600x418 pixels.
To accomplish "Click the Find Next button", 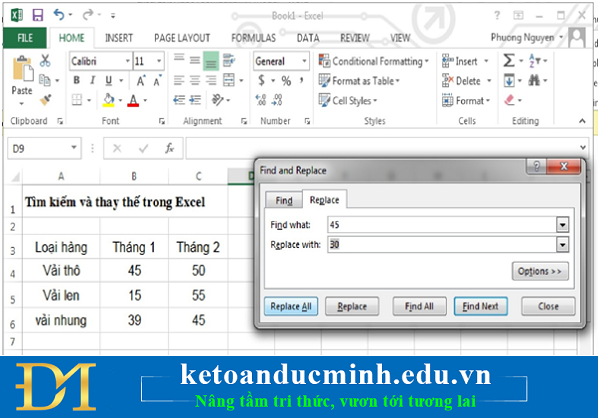I will click(482, 307).
